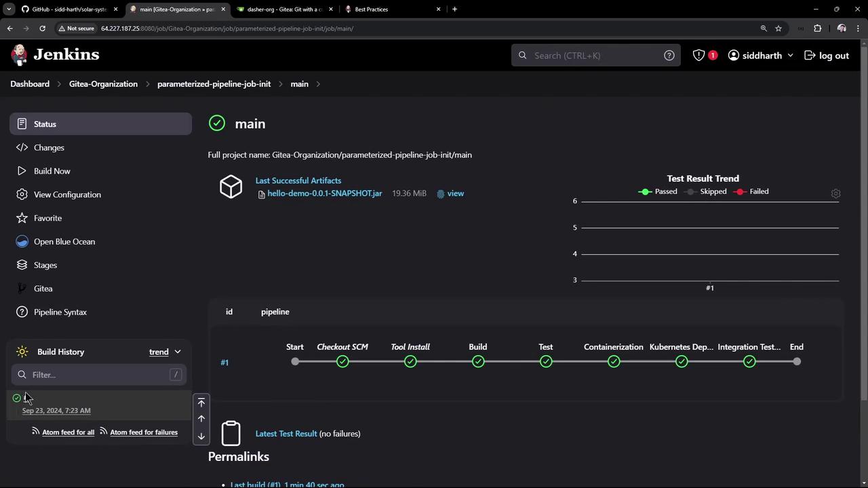Expand the breadcrumb chevron after main

coord(318,84)
